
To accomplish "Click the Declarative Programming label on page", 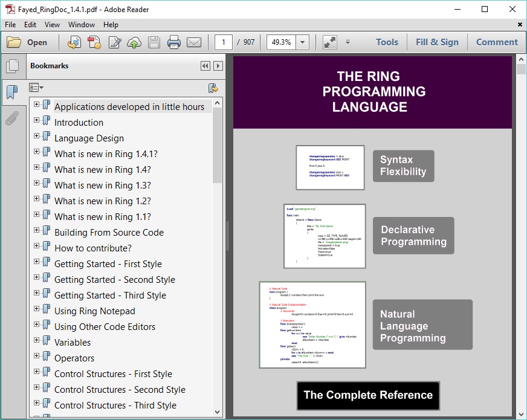I will pyautogui.click(x=413, y=236).
